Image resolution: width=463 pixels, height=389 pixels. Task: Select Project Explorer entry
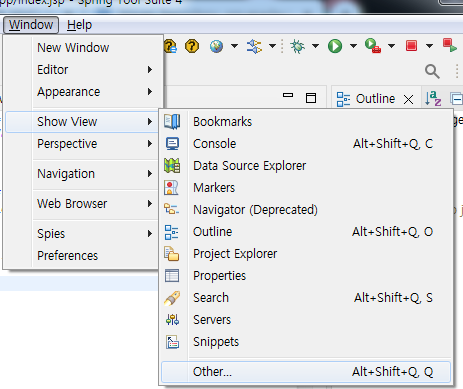(x=235, y=254)
